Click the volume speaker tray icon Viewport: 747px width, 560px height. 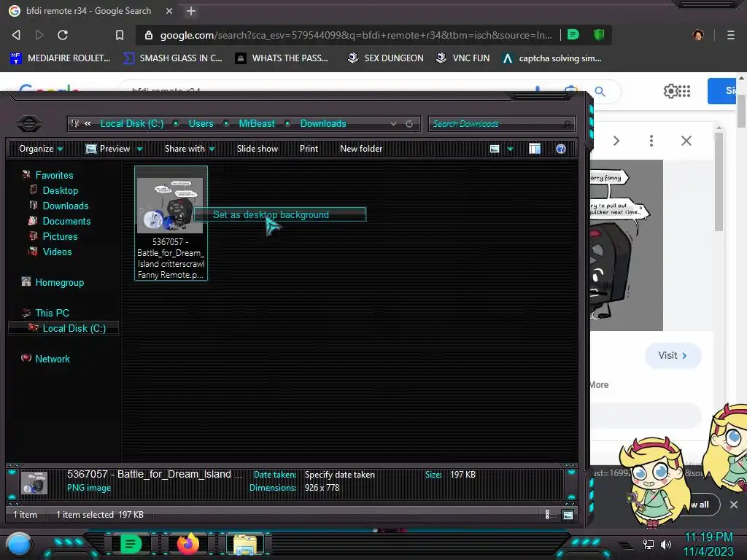(x=665, y=544)
